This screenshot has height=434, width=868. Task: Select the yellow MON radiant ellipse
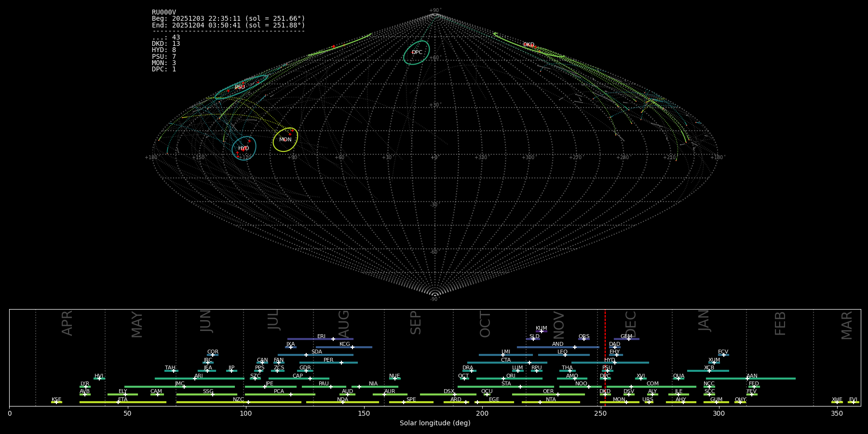pos(285,140)
